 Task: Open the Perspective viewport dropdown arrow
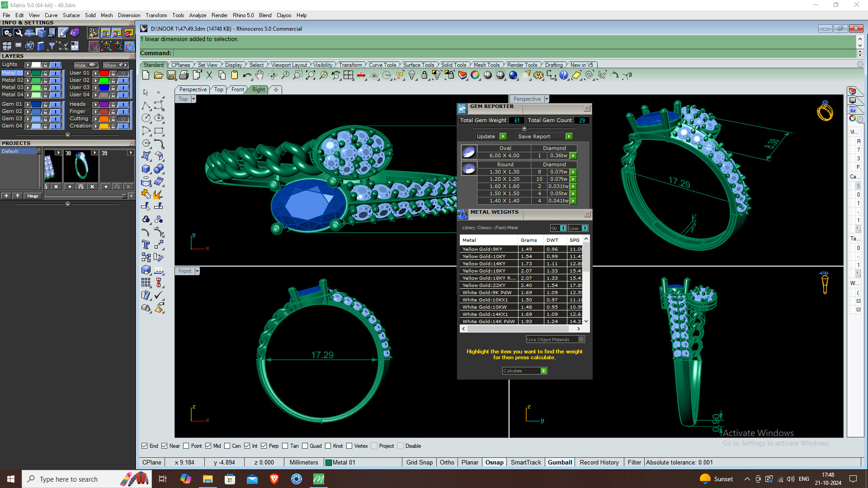pos(547,99)
